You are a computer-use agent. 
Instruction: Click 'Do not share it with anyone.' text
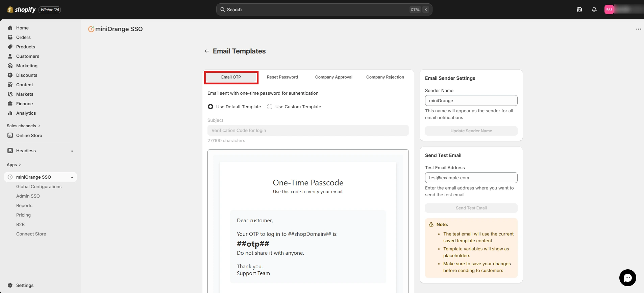270,253
